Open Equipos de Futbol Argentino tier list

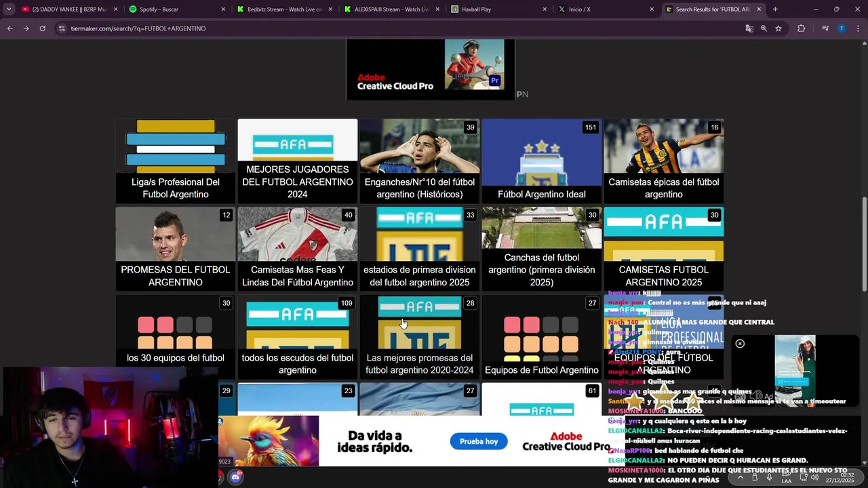(x=542, y=338)
